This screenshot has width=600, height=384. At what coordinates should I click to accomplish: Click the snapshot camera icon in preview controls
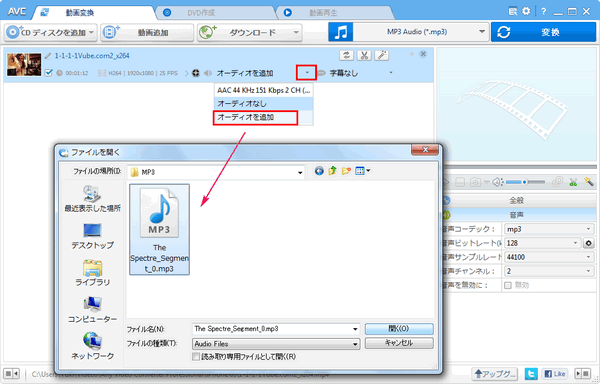point(475,182)
